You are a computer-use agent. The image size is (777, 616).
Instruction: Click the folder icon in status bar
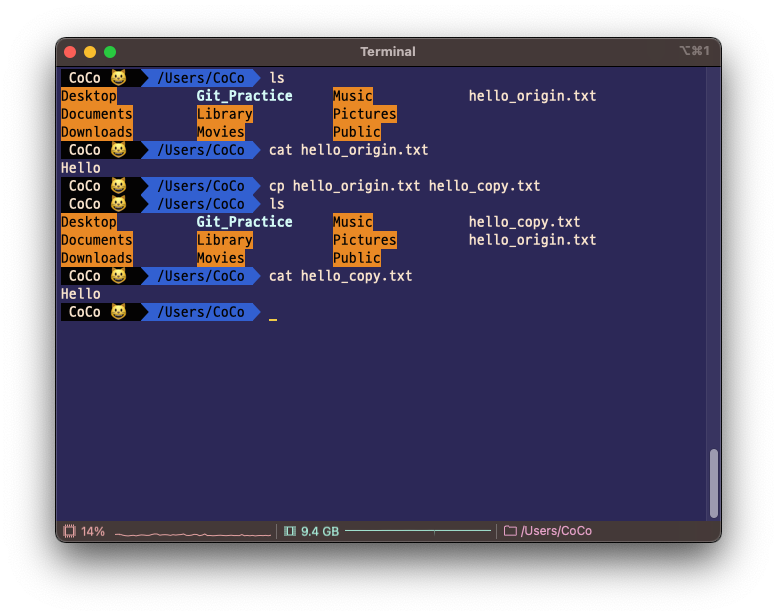click(x=510, y=531)
